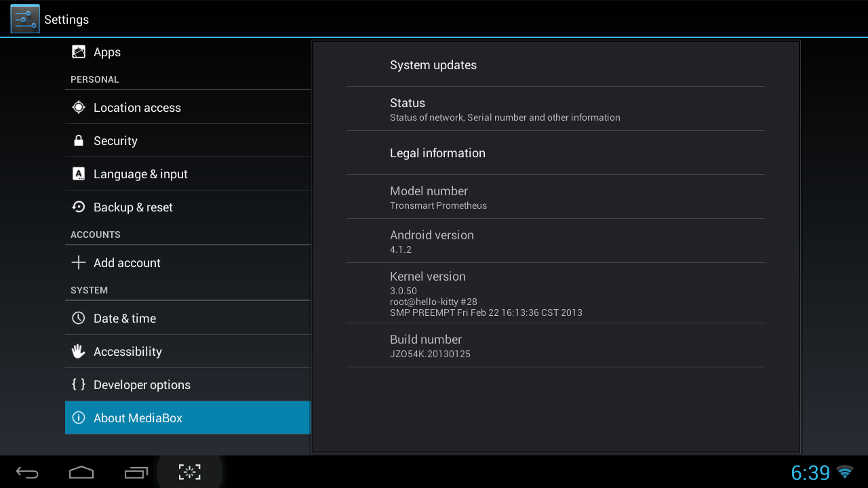Click the 6:39 clock in status area
The width and height of the screenshot is (868, 488).
pyautogui.click(x=810, y=472)
